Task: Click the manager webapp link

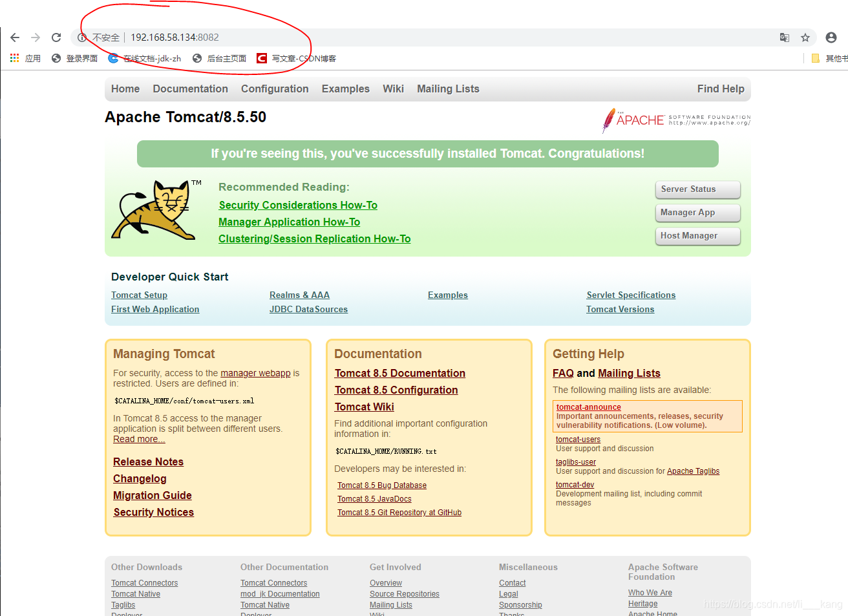Action: pyautogui.click(x=255, y=373)
